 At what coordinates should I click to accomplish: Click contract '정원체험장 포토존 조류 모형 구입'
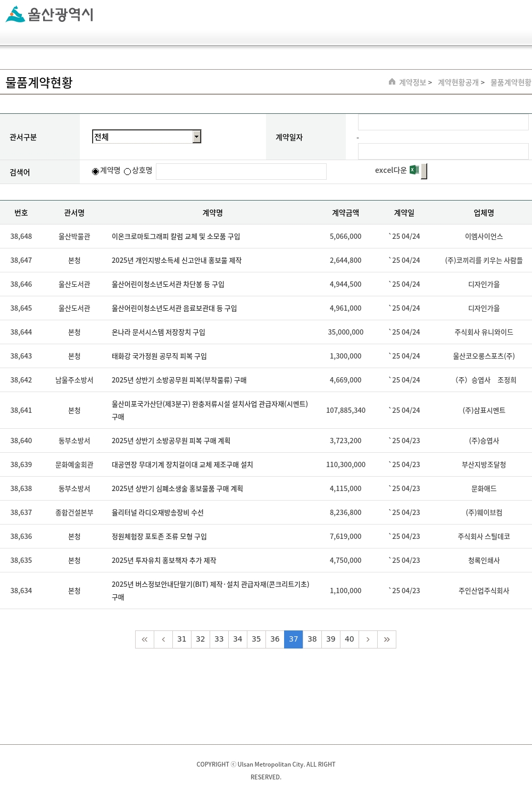point(159,537)
